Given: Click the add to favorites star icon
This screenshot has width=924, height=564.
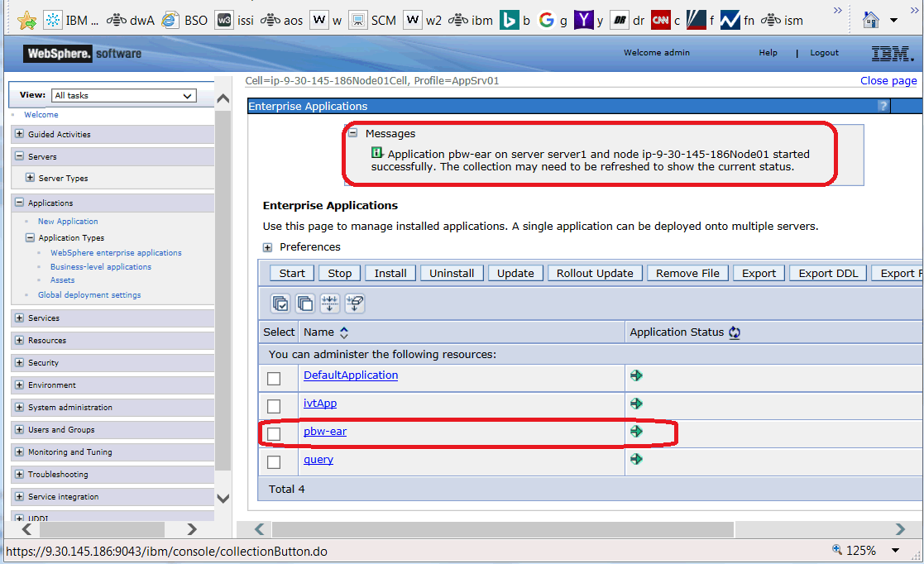Looking at the screenshot, I should pyautogui.click(x=26, y=22).
